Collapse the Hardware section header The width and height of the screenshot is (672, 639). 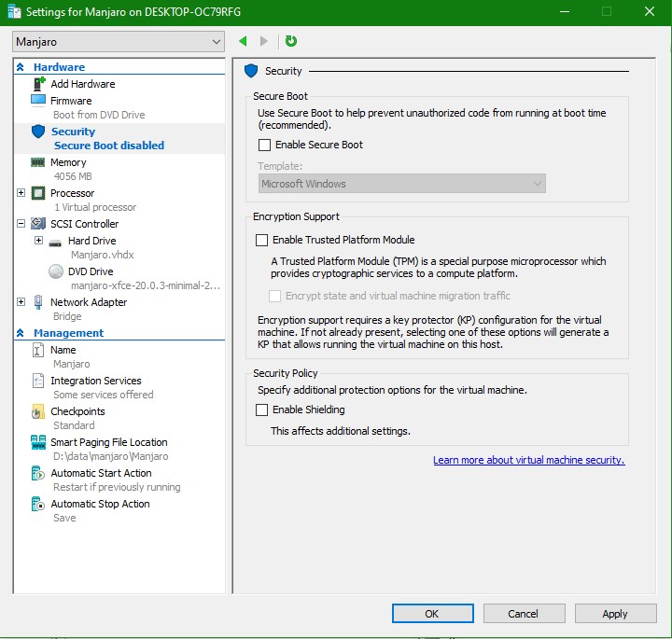pos(21,67)
